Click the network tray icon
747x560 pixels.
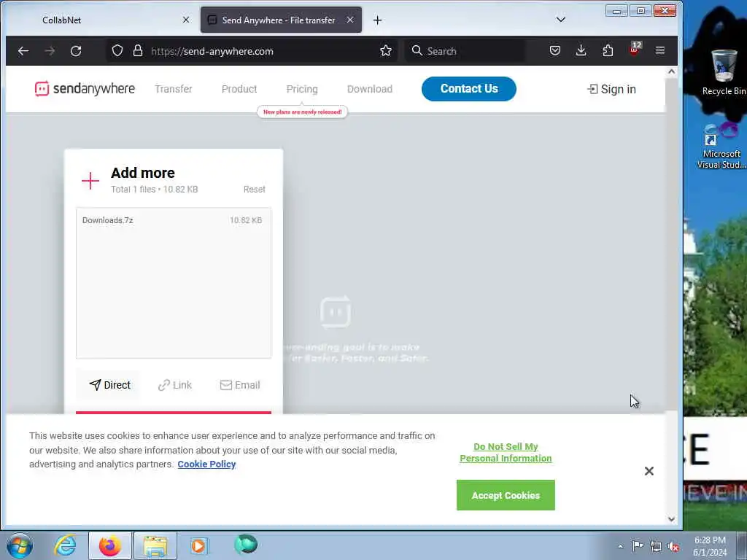(656, 547)
